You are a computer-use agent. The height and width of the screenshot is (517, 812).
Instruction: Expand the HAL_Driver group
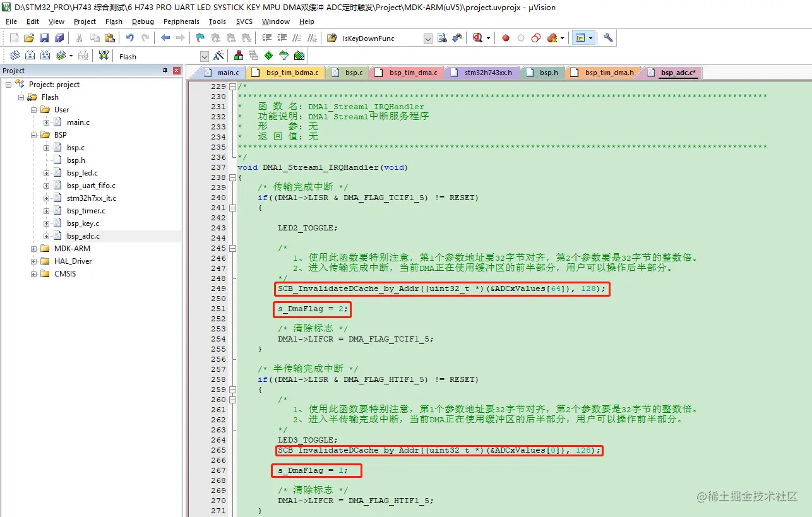point(34,261)
